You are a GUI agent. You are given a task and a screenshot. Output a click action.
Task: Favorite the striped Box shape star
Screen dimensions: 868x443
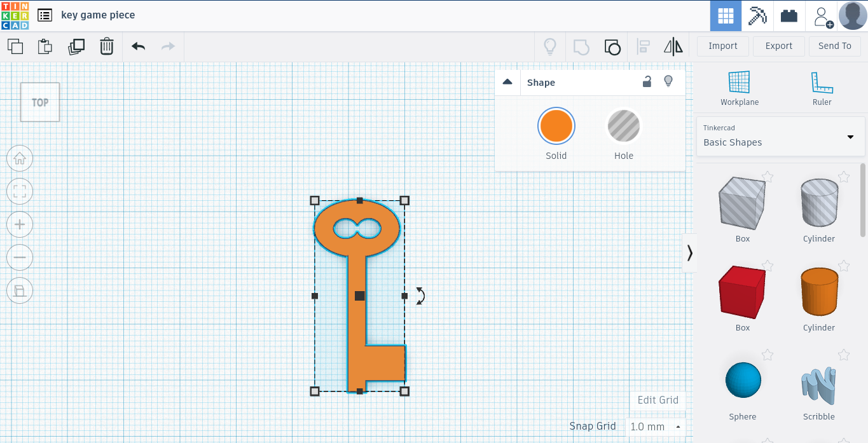click(768, 177)
